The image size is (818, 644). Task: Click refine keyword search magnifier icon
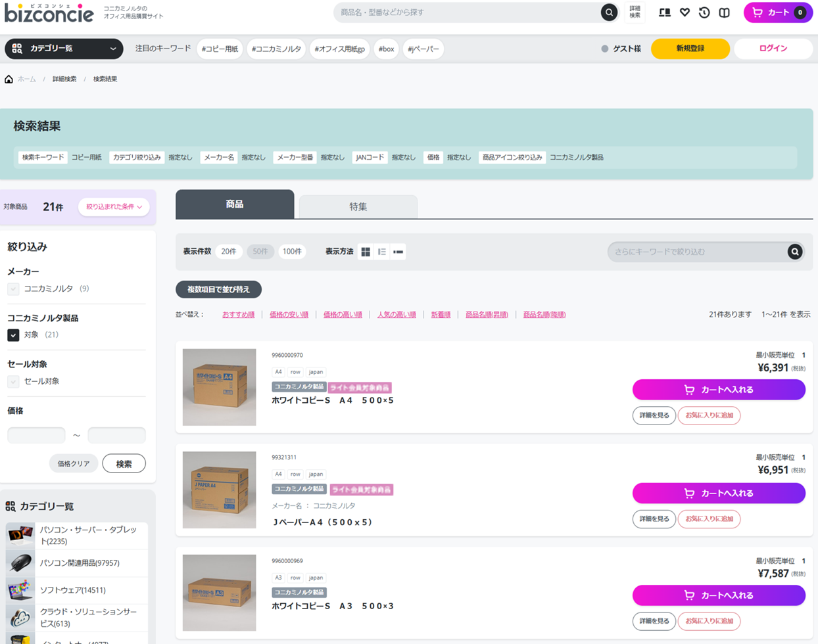click(x=795, y=252)
